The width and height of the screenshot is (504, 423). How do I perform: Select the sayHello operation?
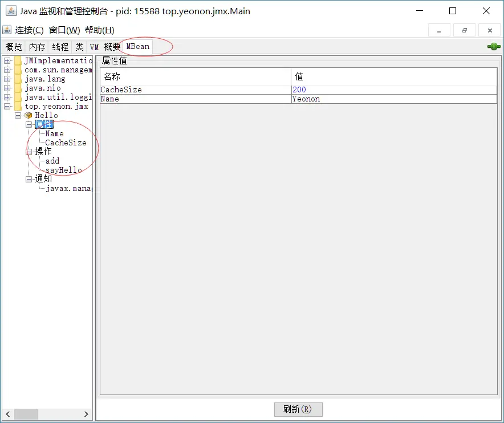(x=64, y=170)
